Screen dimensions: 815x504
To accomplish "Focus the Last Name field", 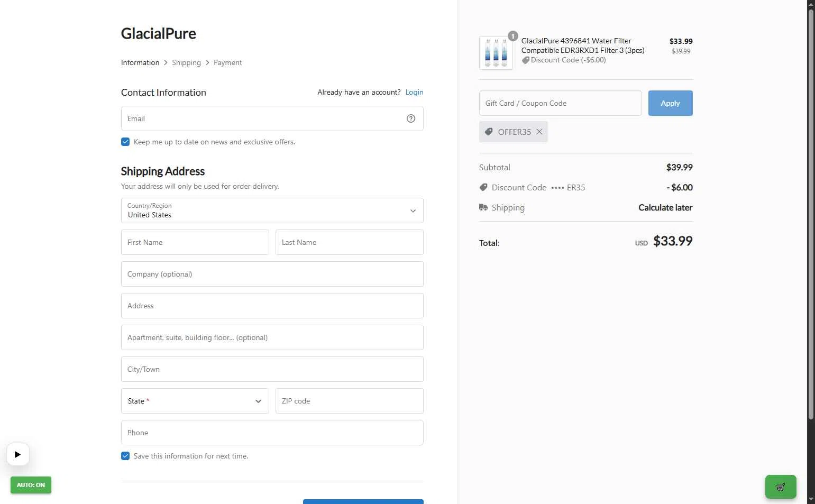I will [350, 242].
